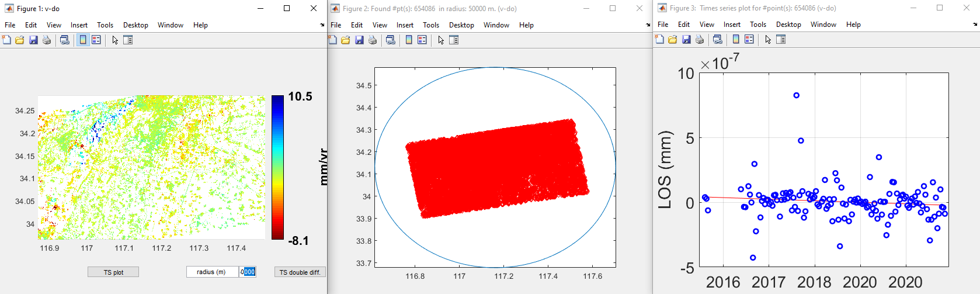Open Window menu in Figure 1 window
Image resolution: width=980 pixels, height=294 pixels.
coord(171,25)
